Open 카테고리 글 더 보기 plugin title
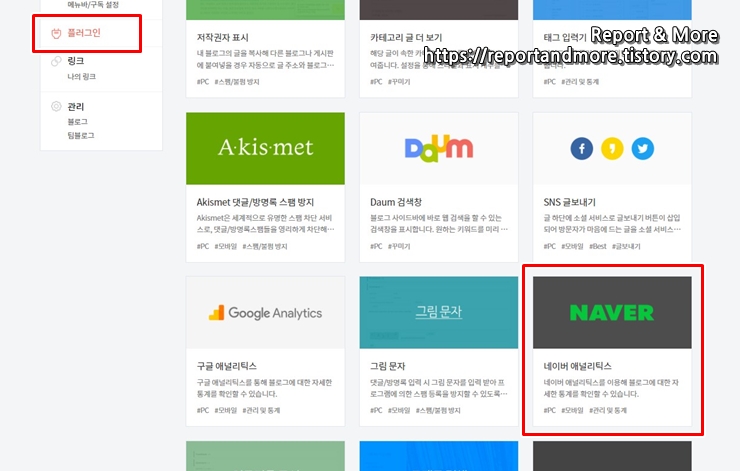The height and width of the screenshot is (471, 740). [406, 37]
